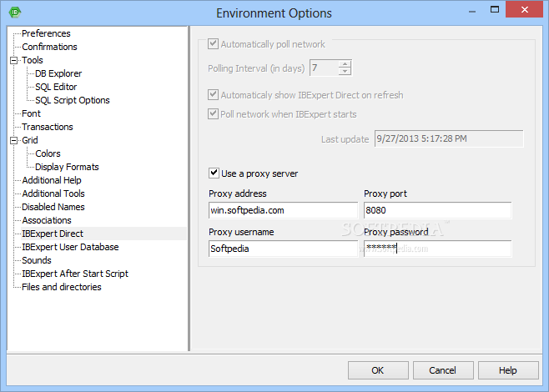Image resolution: width=549 pixels, height=392 pixels.
Task: Click the OK button
Action: point(378,370)
